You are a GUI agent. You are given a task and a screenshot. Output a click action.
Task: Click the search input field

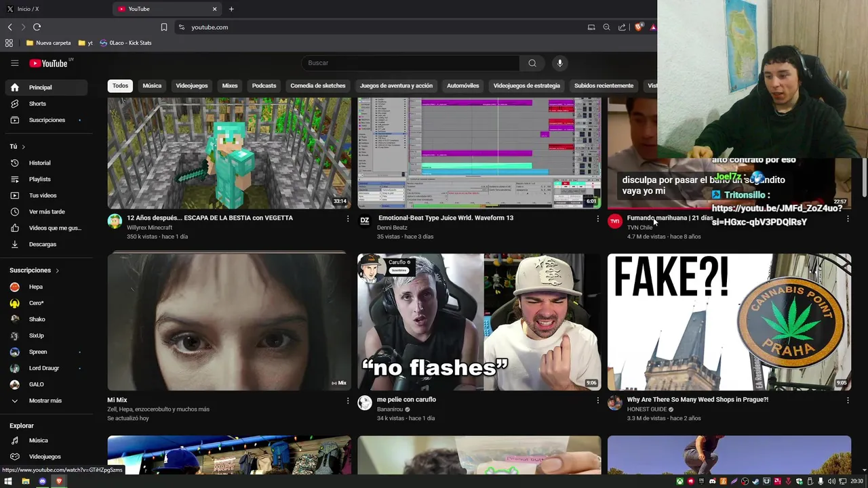click(410, 63)
